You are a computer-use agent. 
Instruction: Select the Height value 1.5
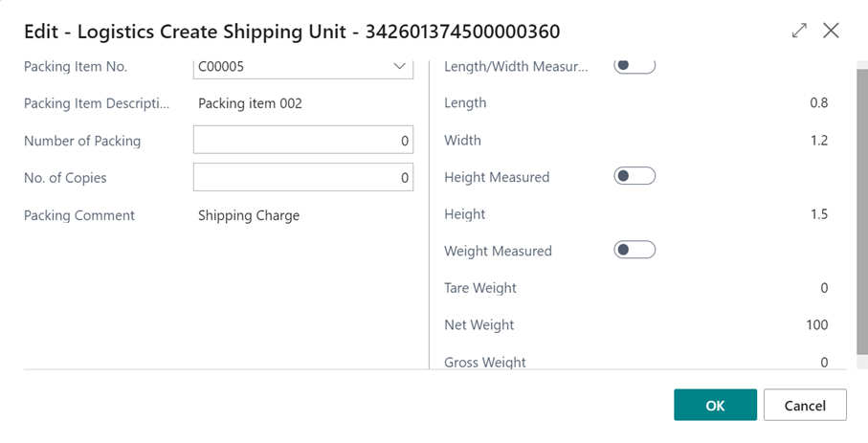click(818, 214)
